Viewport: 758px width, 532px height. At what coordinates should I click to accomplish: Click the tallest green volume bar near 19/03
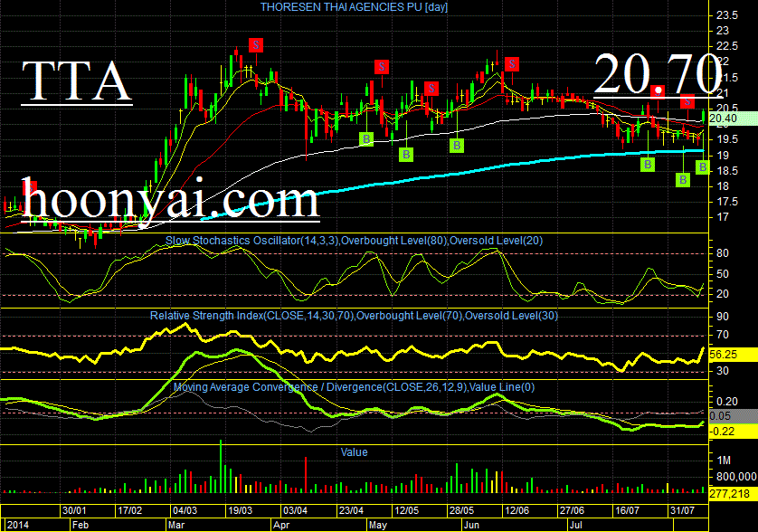tap(221, 466)
